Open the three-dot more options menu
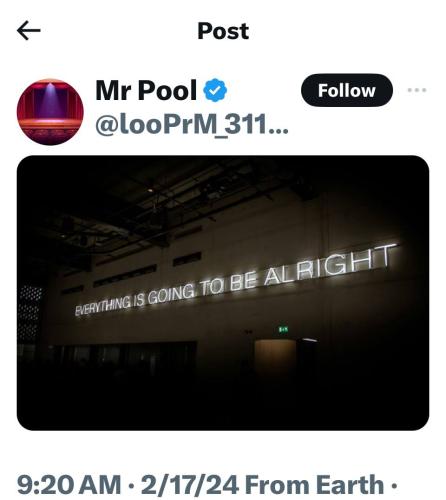Viewport: 446px width, 500px height. tap(417, 90)
